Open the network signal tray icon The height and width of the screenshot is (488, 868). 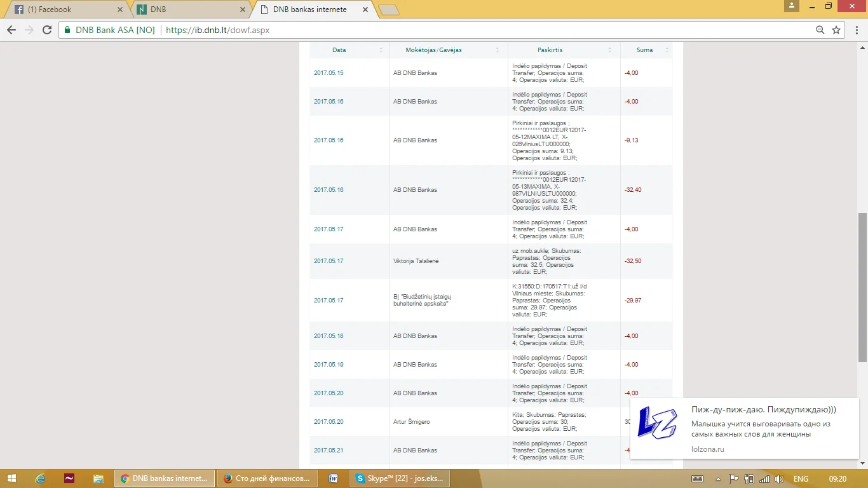tap(764, 479)
